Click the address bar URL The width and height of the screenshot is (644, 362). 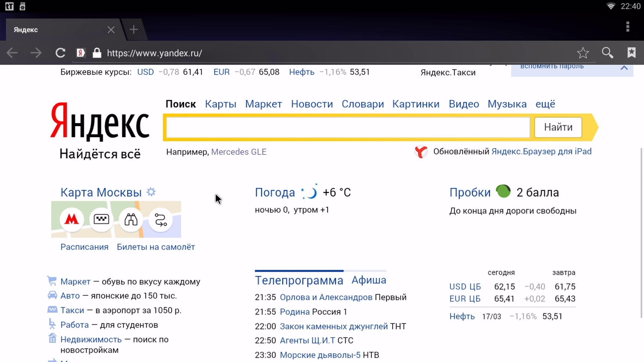(155, 53)
